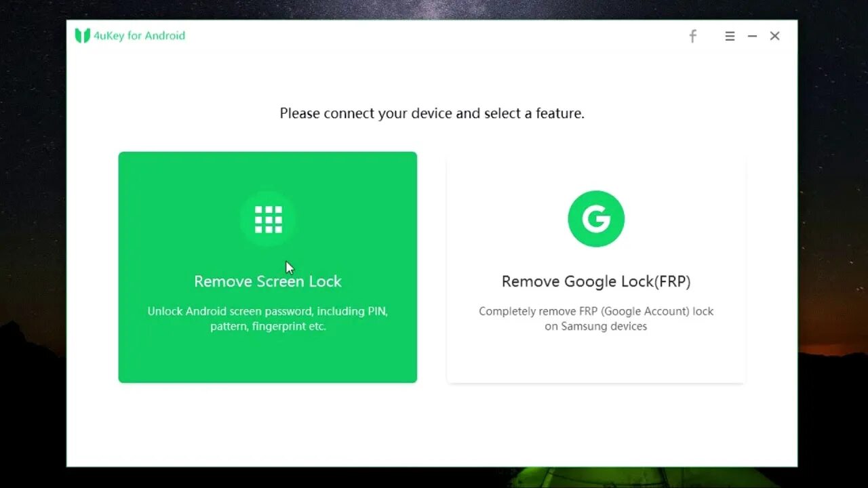Close the 4uKey for Android window
The image size is (868, 488).
pos(774,36)
